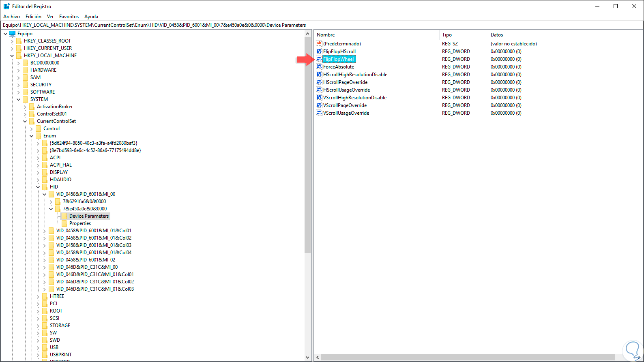The width and height of the screenshot is (644, 362).
Task: Open the Edición menu
Action: point(33,17)
